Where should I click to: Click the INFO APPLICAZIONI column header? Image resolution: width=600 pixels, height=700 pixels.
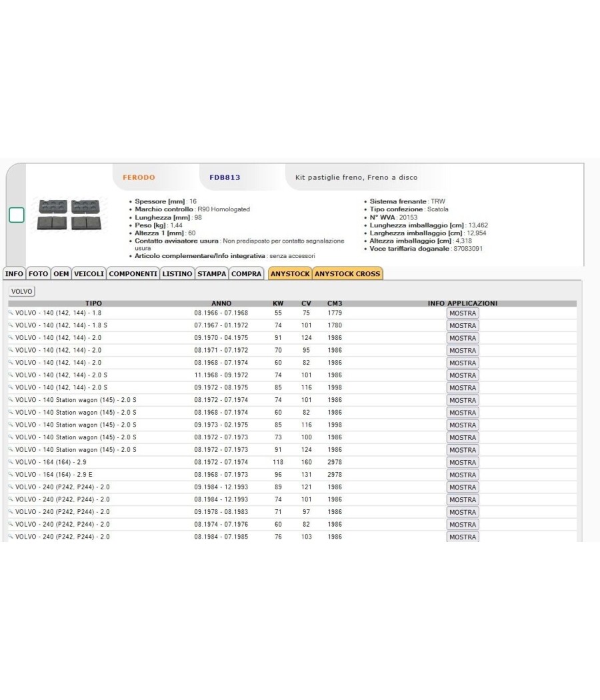point(463,303)
